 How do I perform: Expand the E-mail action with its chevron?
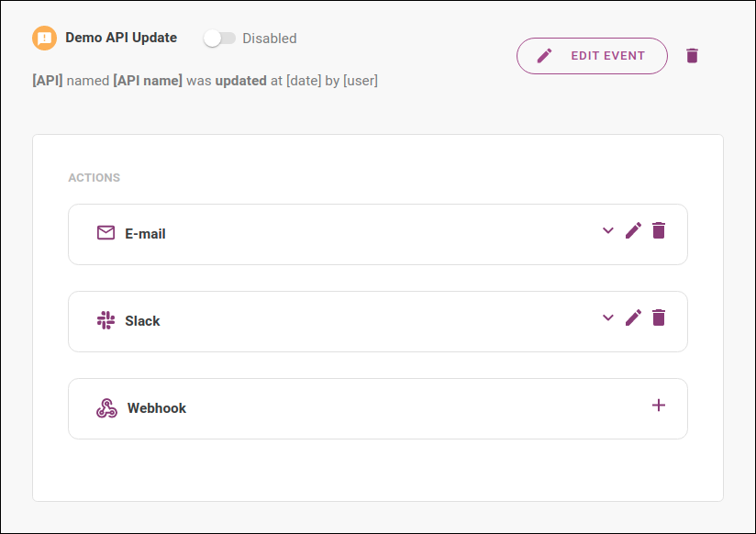coord(607,231)
